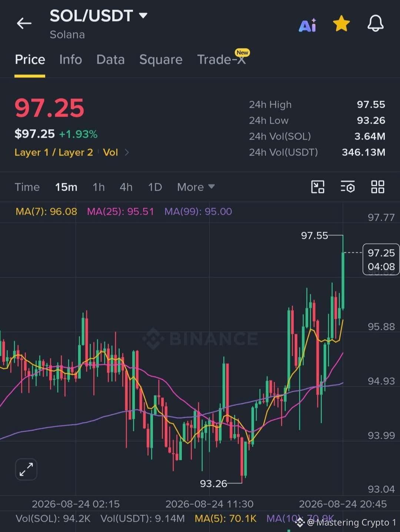Tap the Layer 1 / Layer 2 tag
This screenshot has width=400, height=532.
[x=54, y=152]
